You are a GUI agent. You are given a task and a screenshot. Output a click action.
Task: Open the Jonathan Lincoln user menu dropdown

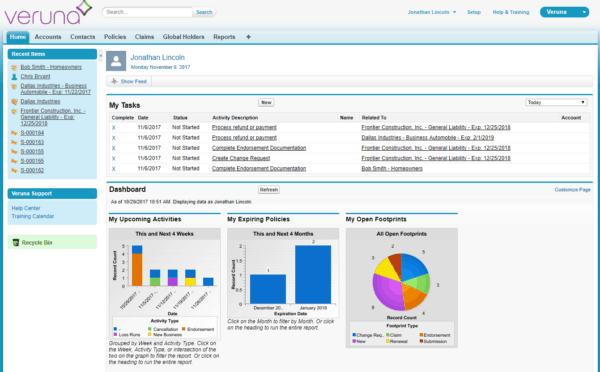432,12
